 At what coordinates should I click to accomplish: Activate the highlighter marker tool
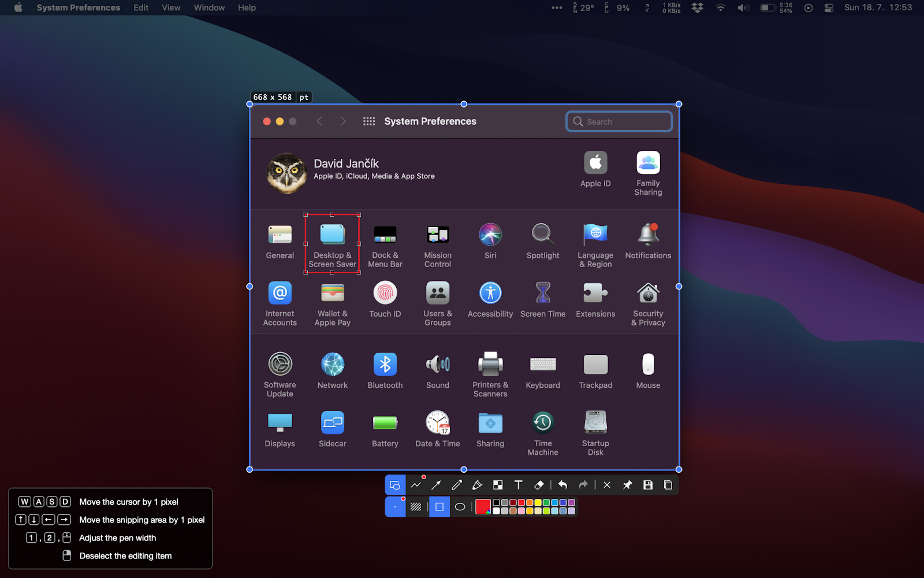[x=477, y=485]
